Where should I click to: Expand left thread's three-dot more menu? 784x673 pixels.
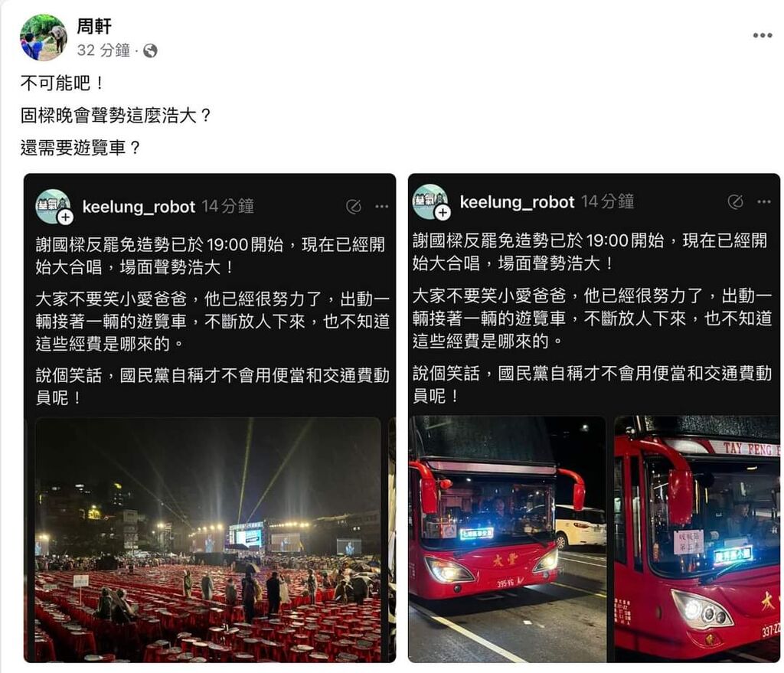381,207
